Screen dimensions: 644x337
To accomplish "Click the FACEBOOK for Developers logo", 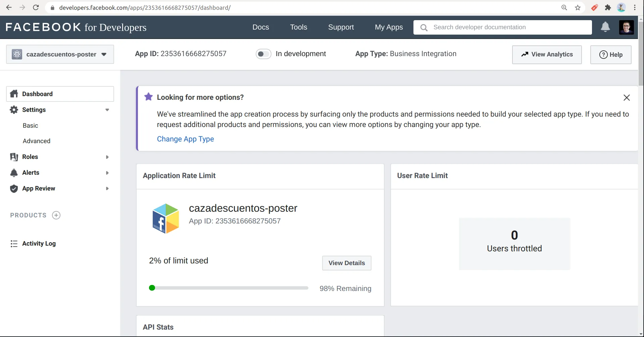I will click(x=76, y=27).
